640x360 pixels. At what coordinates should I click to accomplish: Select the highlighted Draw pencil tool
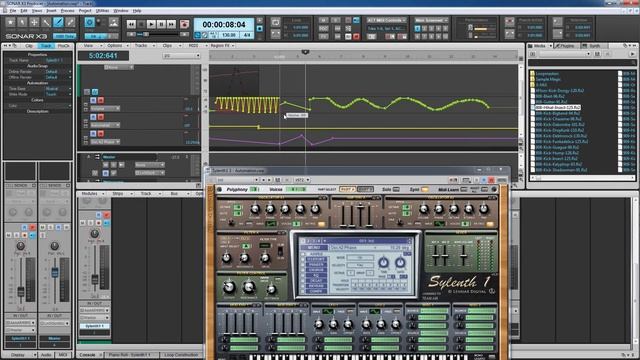[x=58, y=22]
